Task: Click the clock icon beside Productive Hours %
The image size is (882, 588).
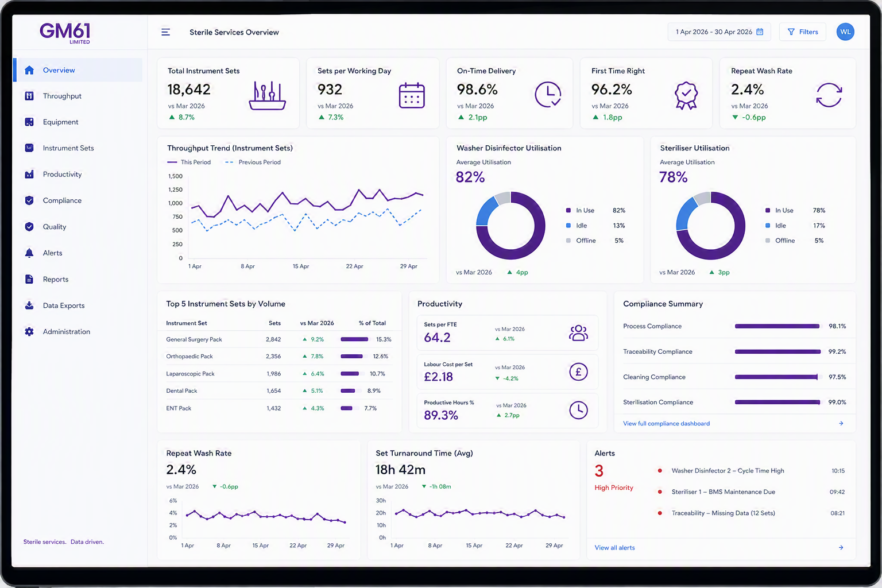Action: coord(578,410)
